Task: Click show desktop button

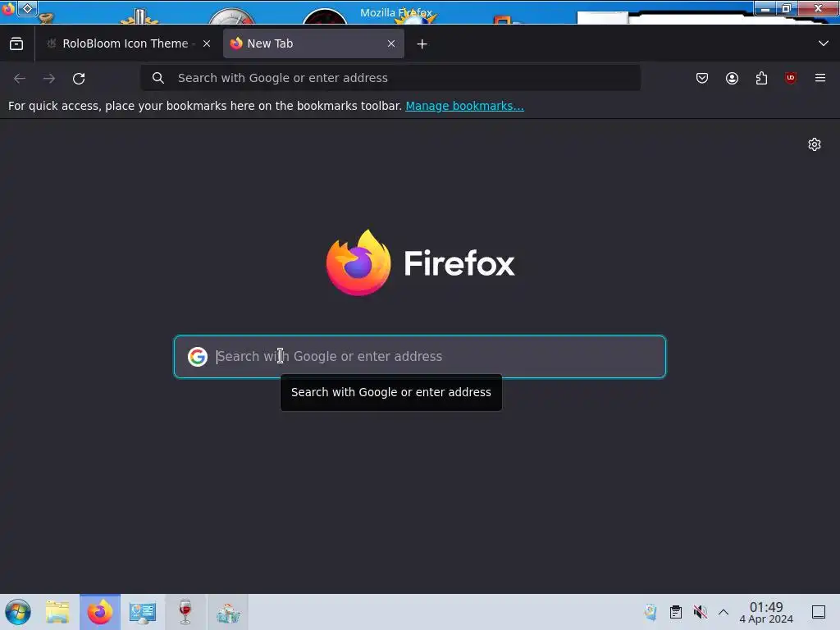Action: (x=819, y=612)
